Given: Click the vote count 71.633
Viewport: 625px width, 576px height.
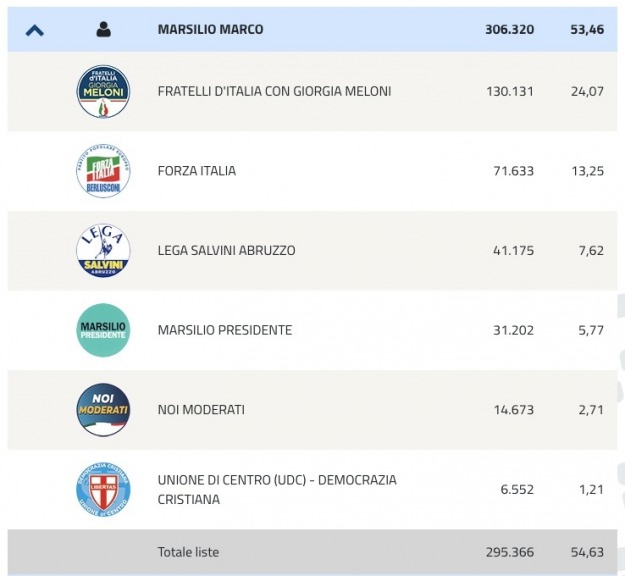Looking at the screenshot, I should point(513,171).
